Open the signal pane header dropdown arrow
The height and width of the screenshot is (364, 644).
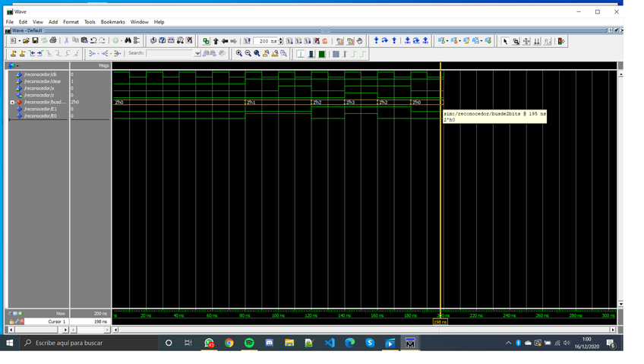(17, 66)
